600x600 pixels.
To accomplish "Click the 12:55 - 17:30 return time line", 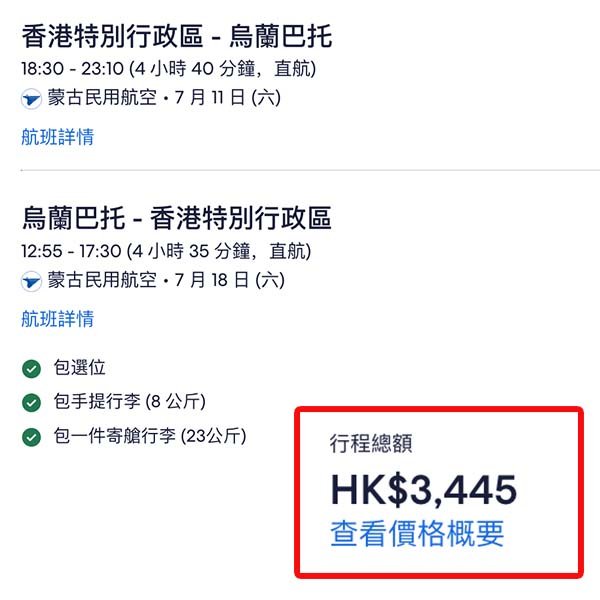I will pyautogui.click(x=165, y=251).
